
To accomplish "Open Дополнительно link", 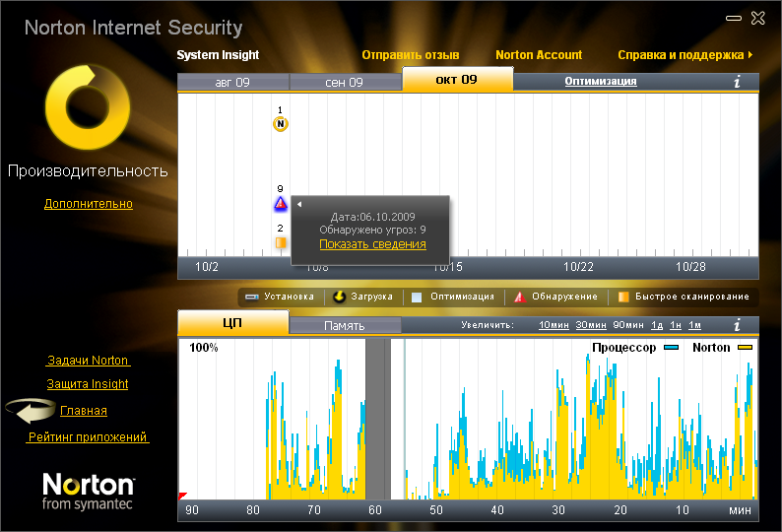I will tap(89, 204).
